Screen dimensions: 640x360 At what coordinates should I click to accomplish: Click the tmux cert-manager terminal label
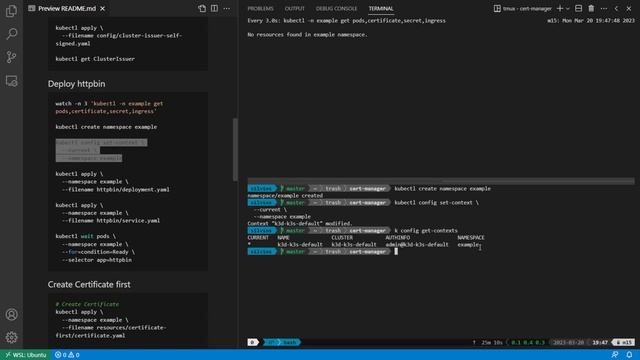522,9
